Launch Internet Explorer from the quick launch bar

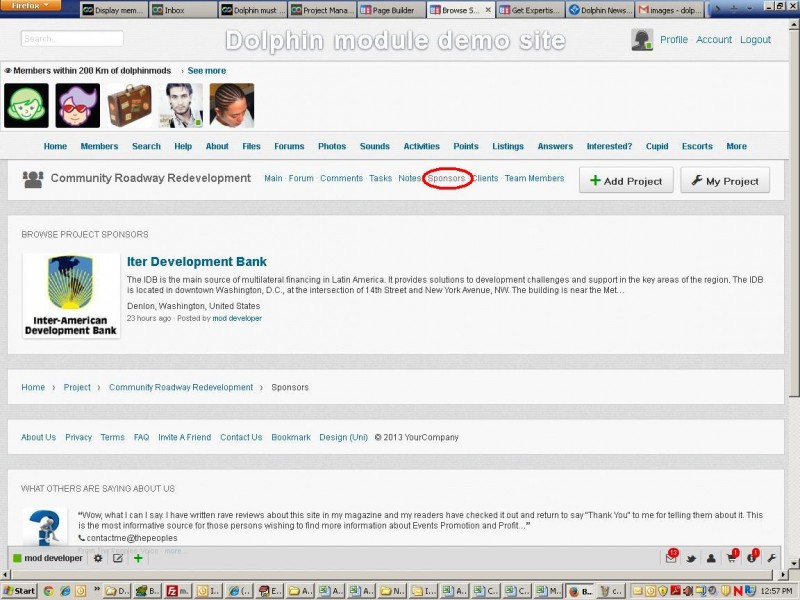(65, 591)
